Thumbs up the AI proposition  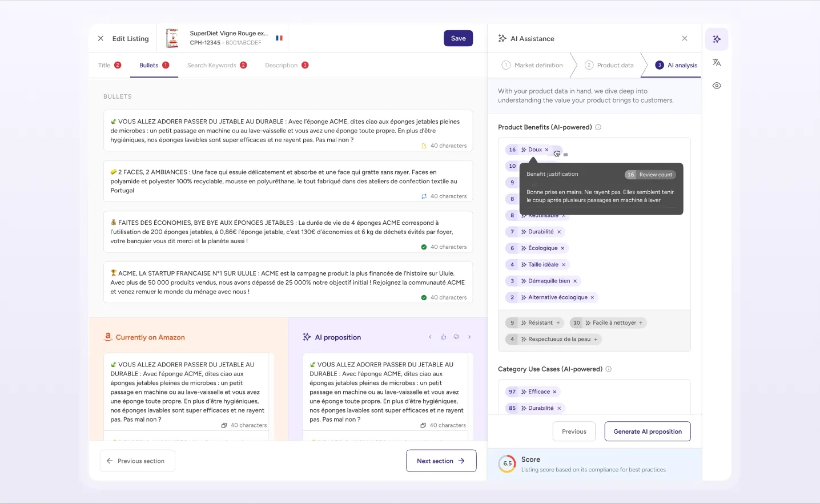coord(443,337)
